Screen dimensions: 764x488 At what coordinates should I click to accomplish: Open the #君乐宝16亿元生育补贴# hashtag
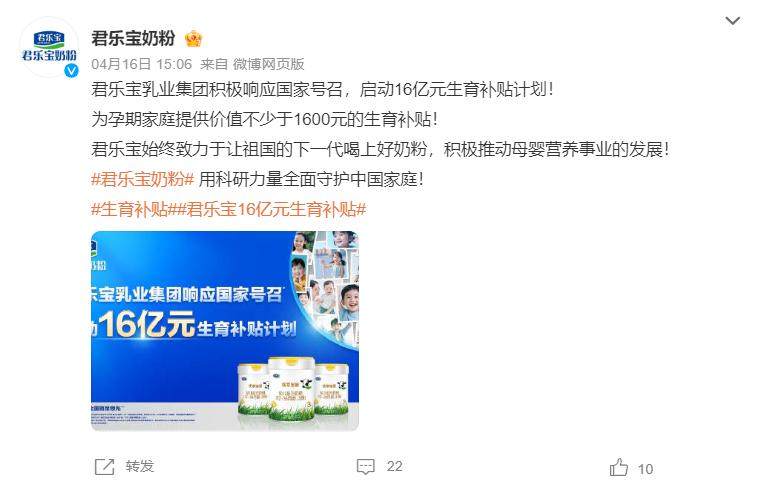point(267,209)
